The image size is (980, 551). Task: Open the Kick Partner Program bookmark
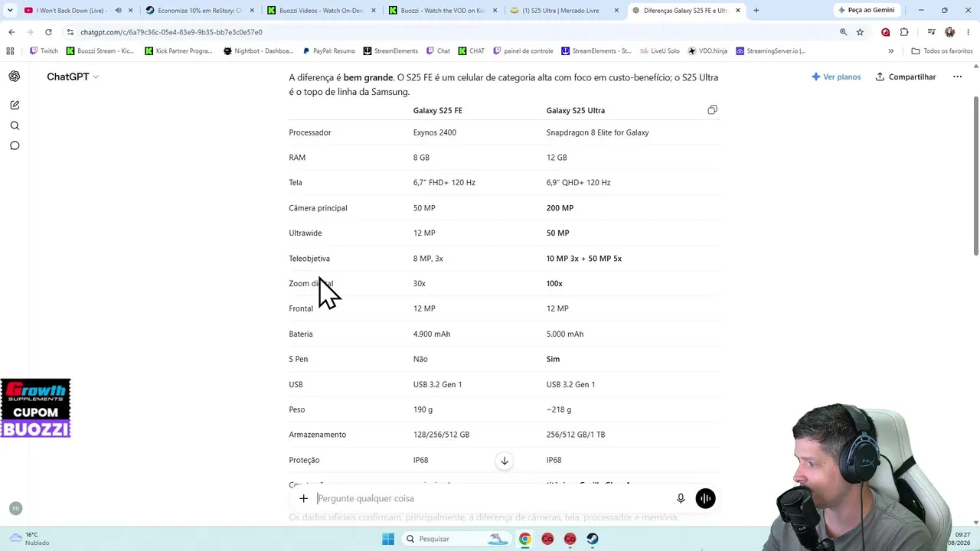[178, 51]
